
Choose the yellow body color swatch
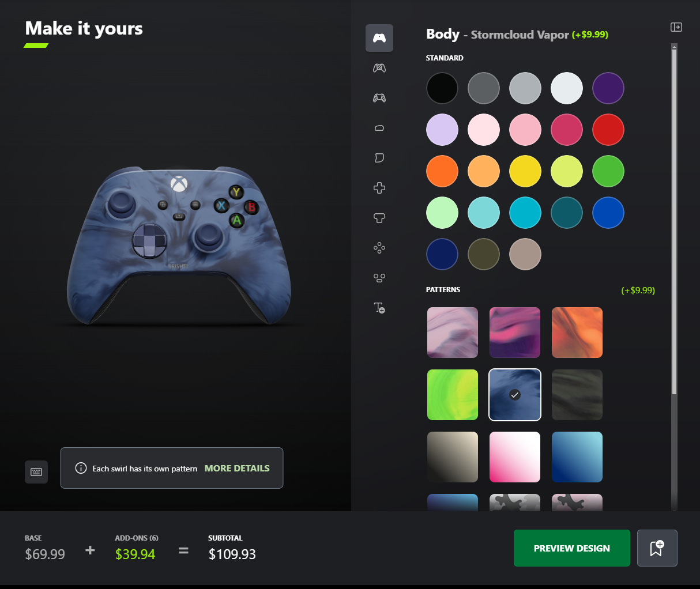tap(525, 171)
